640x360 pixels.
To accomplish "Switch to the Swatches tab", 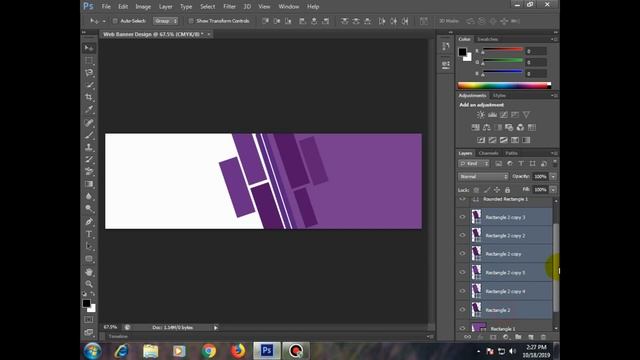I will 487,39.
